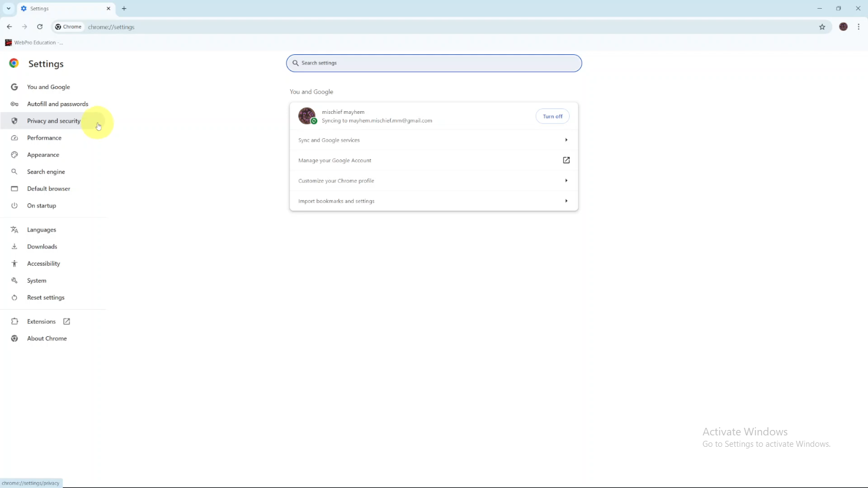Open the WebPro Education bookmark
868x488 pixels.
[x=34, y=42]
